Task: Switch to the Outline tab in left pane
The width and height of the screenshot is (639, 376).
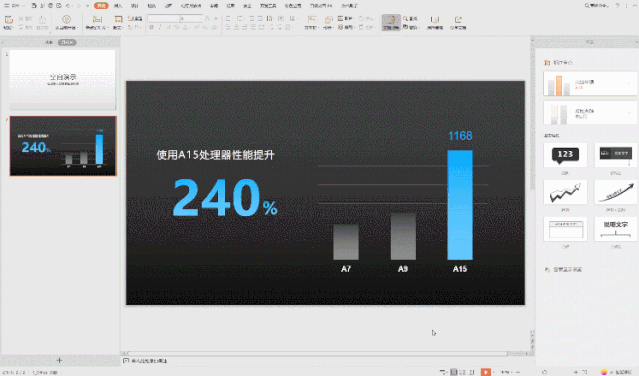Action: point(49,42)
